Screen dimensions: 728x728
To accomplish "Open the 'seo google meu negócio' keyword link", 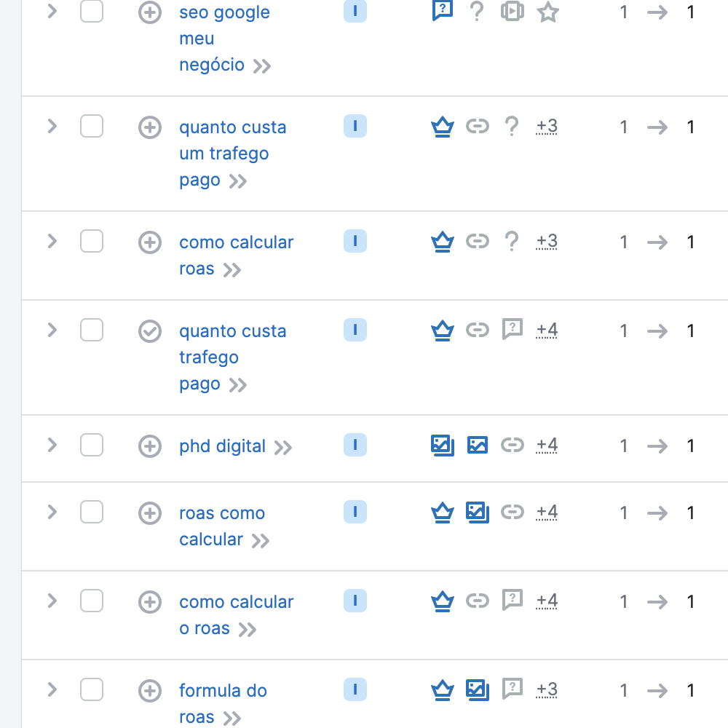I will click(x=225, y=38).
